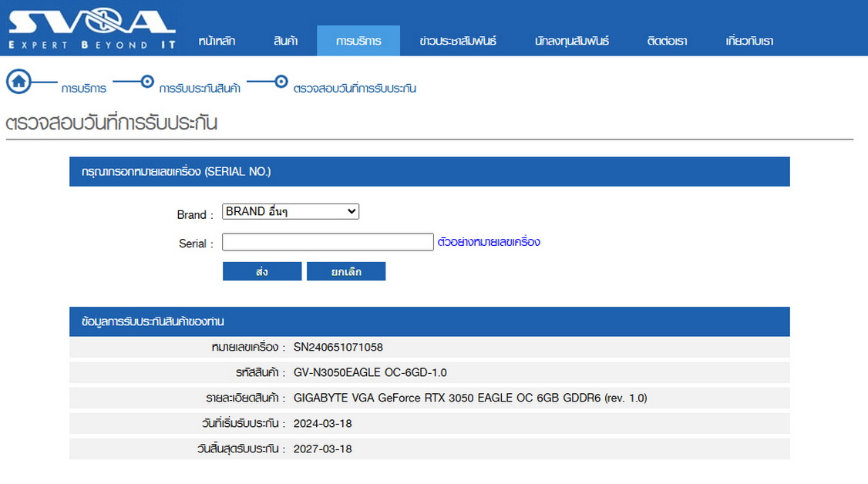Click การบริการ breadcrumb link

pos(84,89)
